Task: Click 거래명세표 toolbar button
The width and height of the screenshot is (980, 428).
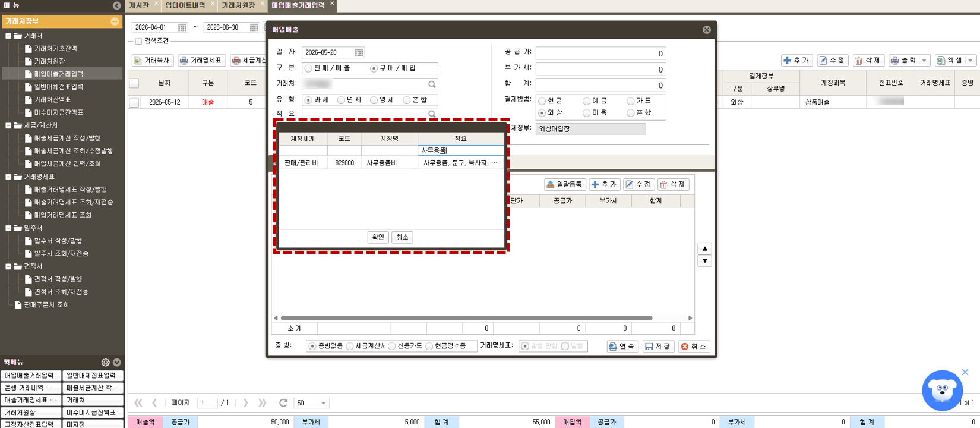Action: pyautogui.click(x=201, y=61)
